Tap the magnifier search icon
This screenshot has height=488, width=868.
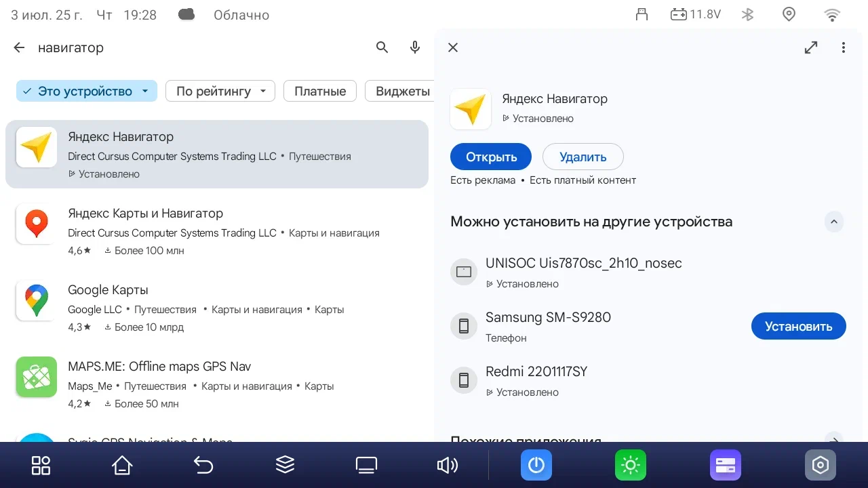382,47
